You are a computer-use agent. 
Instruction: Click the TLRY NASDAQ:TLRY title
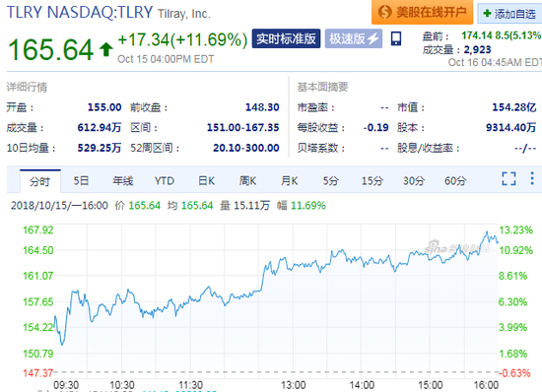point(80,12)
